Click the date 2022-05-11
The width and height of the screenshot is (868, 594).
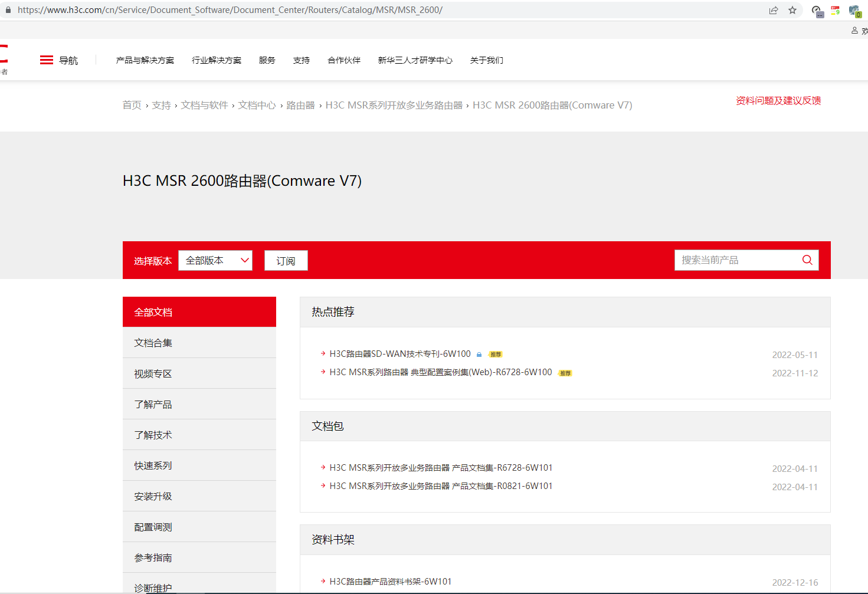coord(795,355)
